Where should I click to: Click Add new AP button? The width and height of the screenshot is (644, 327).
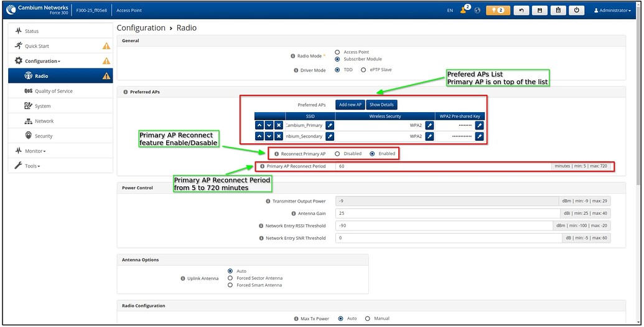350,105
